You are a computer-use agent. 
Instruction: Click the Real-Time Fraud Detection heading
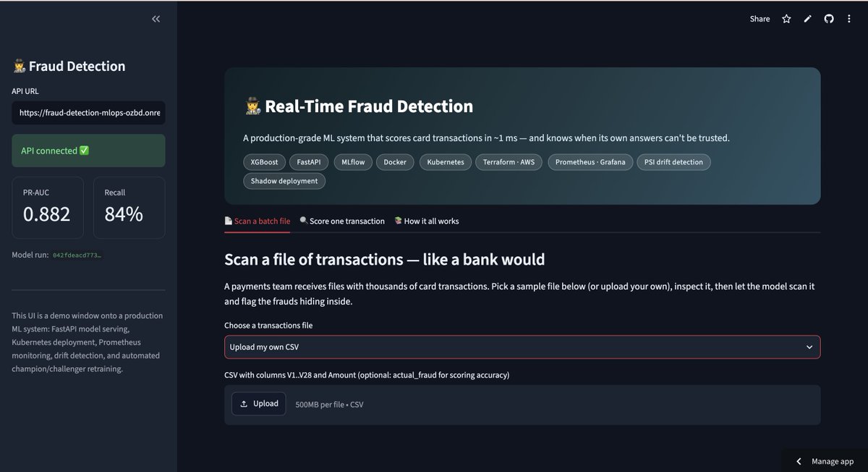pos(359,106)
